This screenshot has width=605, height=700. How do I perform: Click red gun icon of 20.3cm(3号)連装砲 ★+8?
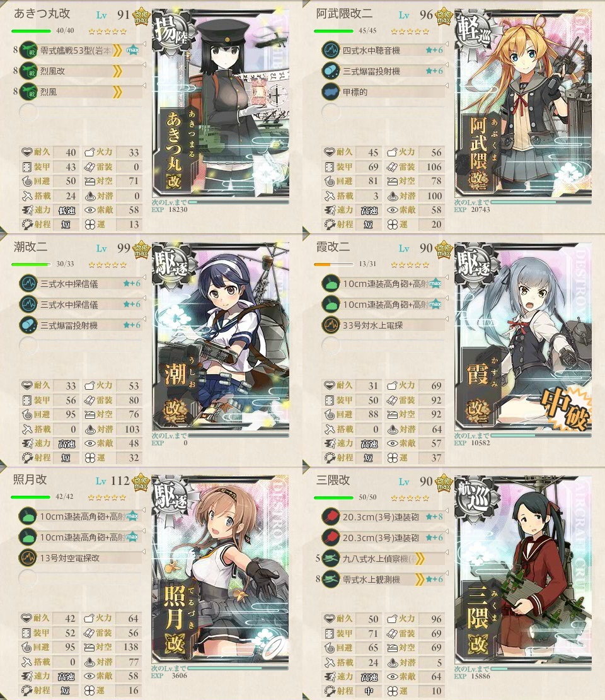tap(331, 516)
